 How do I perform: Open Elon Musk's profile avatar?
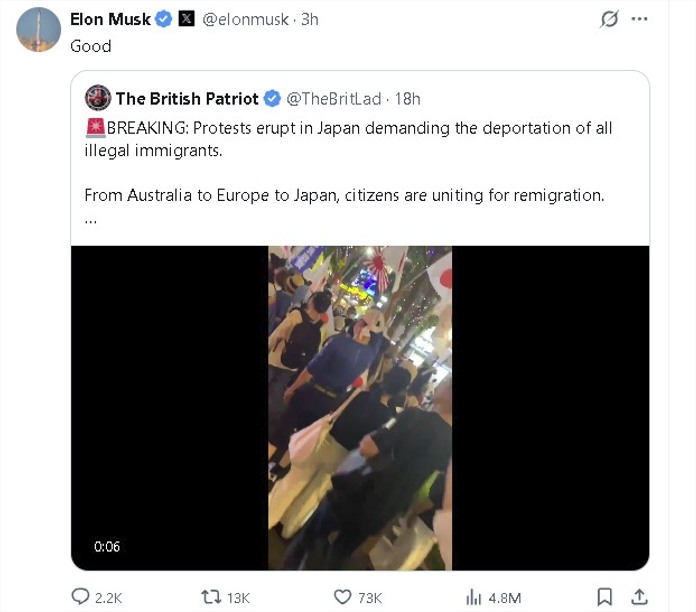(39, 30)
